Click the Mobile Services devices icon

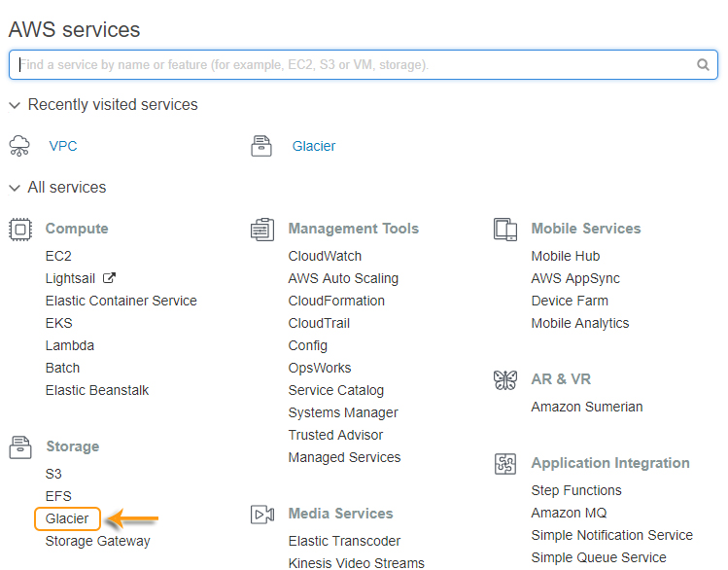(x=505, y=230)
